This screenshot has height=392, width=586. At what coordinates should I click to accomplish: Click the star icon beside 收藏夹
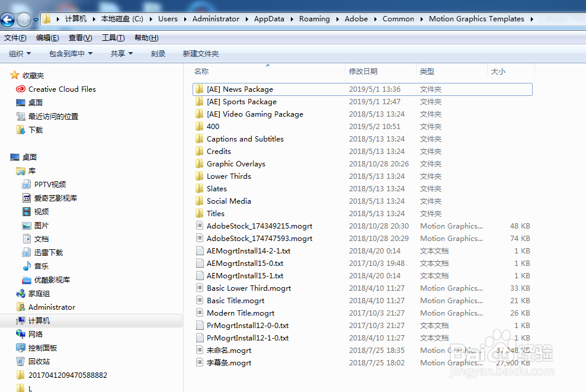[x=15, y=75]
